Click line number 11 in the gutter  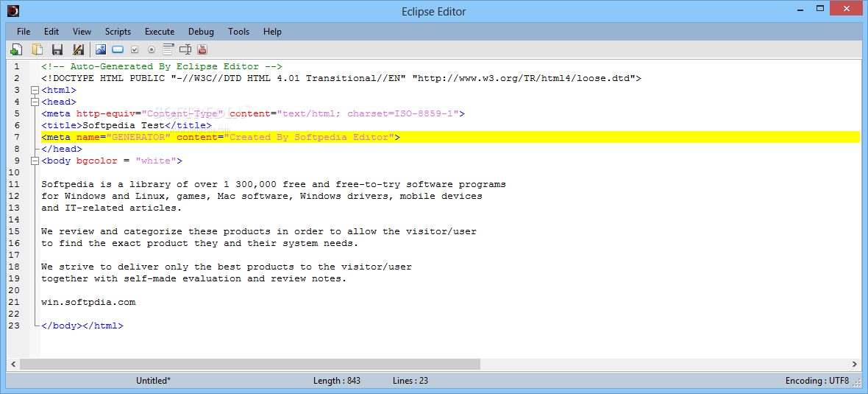[15, 184]
